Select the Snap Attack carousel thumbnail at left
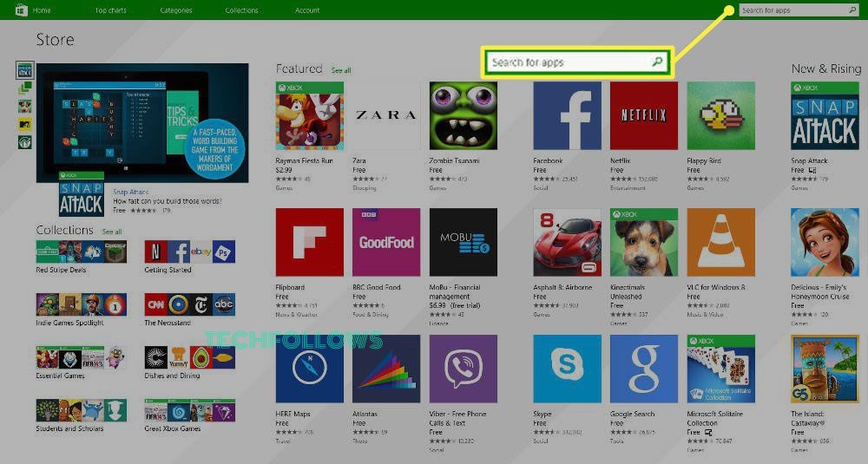Viewport: 868px width, 464px height. (x=25, y=70)
